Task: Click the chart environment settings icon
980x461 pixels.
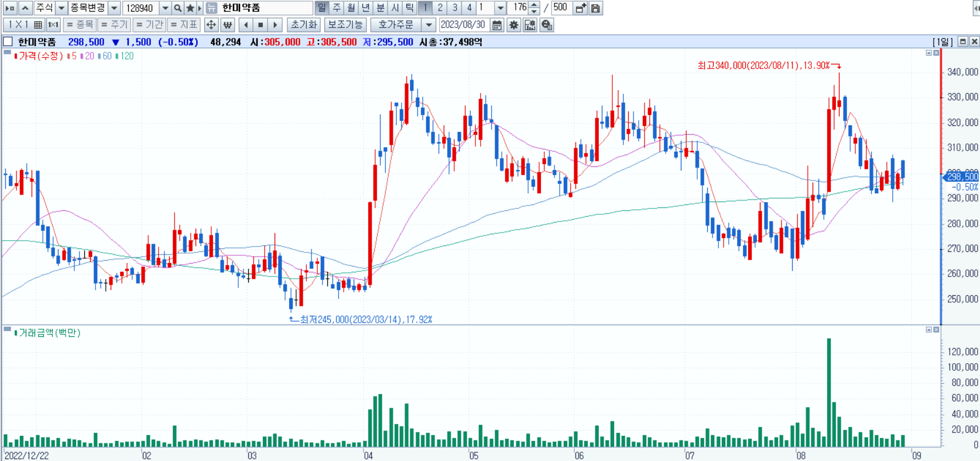Action: [530, 25]
